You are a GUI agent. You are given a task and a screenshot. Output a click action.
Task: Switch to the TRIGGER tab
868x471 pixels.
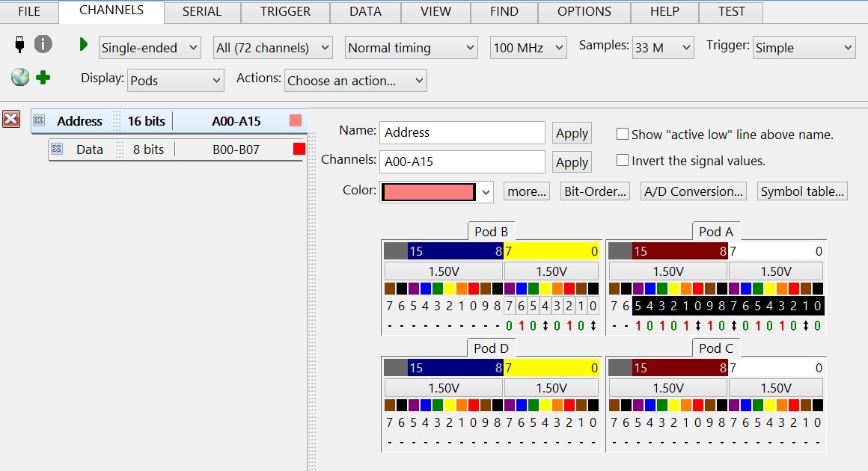[x=285, y=12]
